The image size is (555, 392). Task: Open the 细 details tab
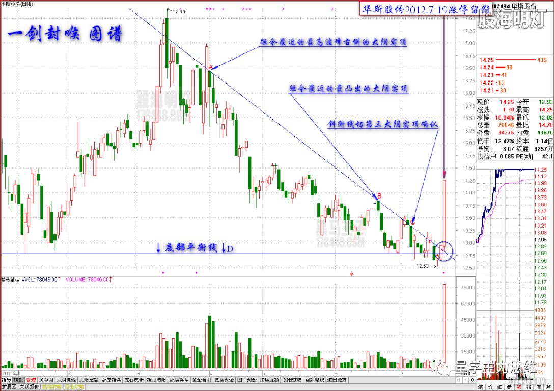[x=499, y=388]
